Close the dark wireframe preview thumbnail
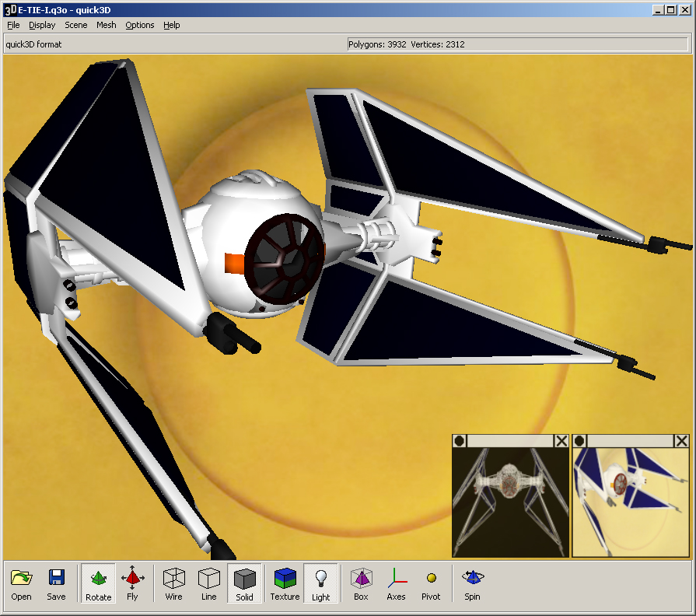 tap(561, 441)
